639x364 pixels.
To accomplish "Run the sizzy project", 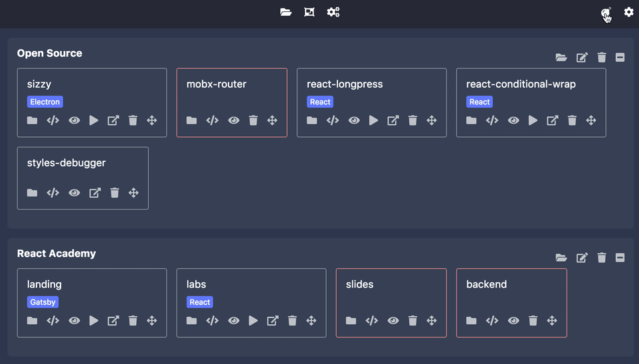I will pos(94,120).
